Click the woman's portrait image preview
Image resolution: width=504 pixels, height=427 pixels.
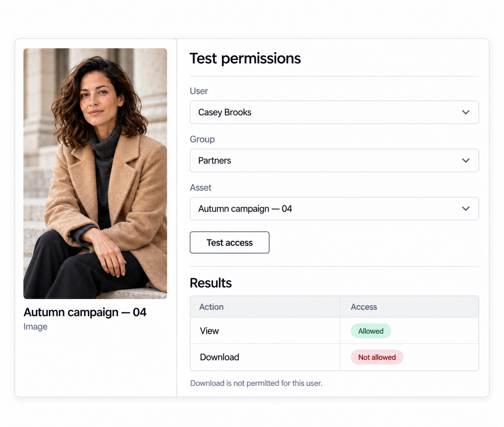click(x=95, y=174)
